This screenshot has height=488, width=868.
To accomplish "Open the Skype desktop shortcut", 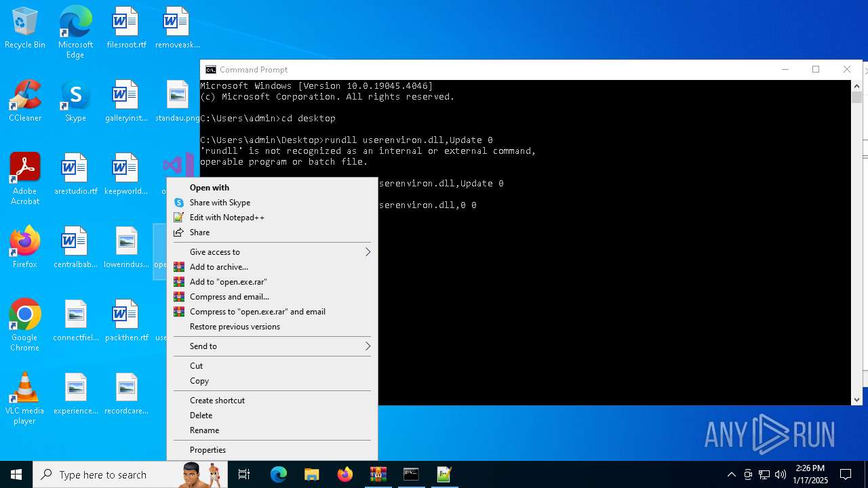I will coord(75,102).
